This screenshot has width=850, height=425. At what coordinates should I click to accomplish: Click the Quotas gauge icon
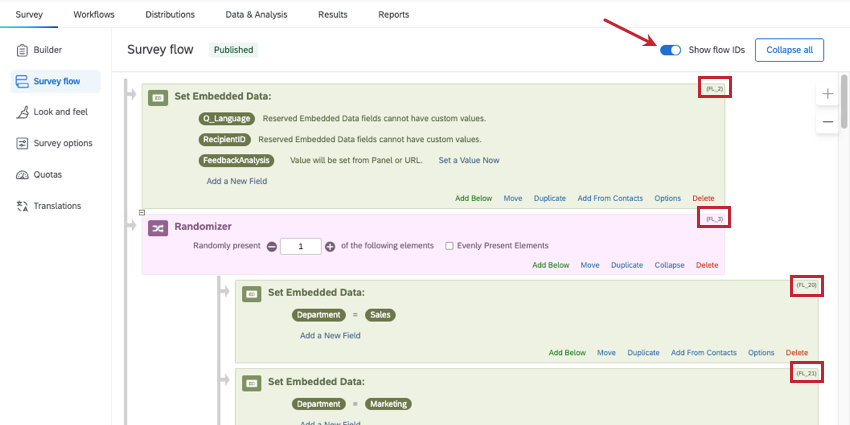22,175
